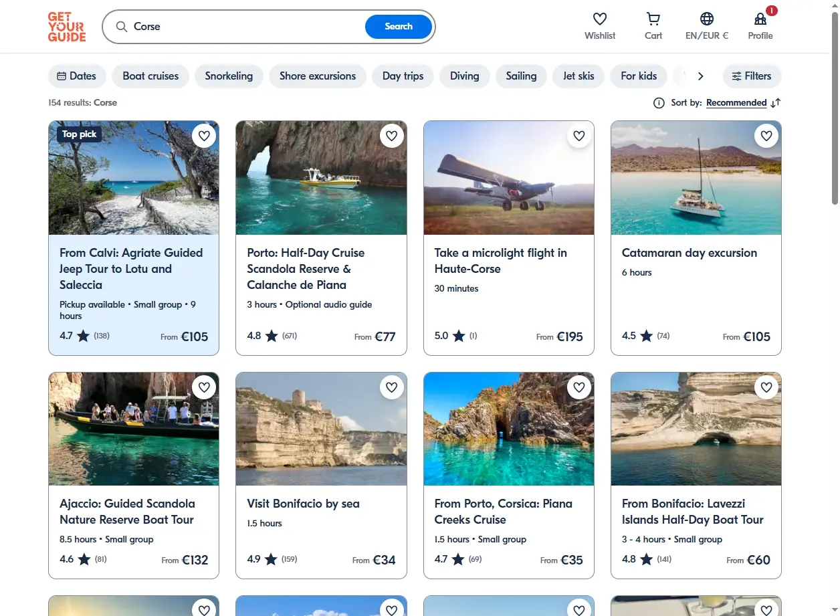The height and width of the screenshot is (616, 840).
Task: Open the GetYourGuide home logo
Action: pyautogui.click(x=67, y=27)
